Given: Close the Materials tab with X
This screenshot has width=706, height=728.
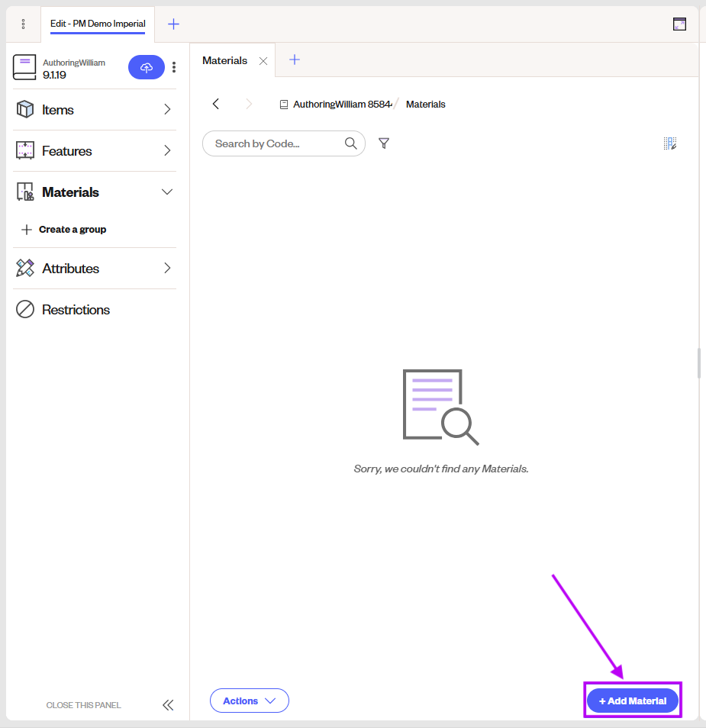Looking at the screenshot, I should coord(263,61).
